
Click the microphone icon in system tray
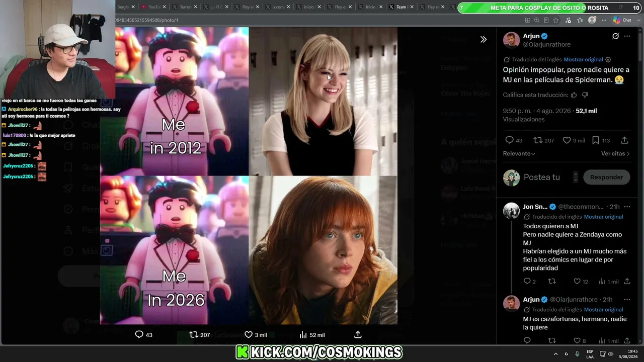pos(577,354)
